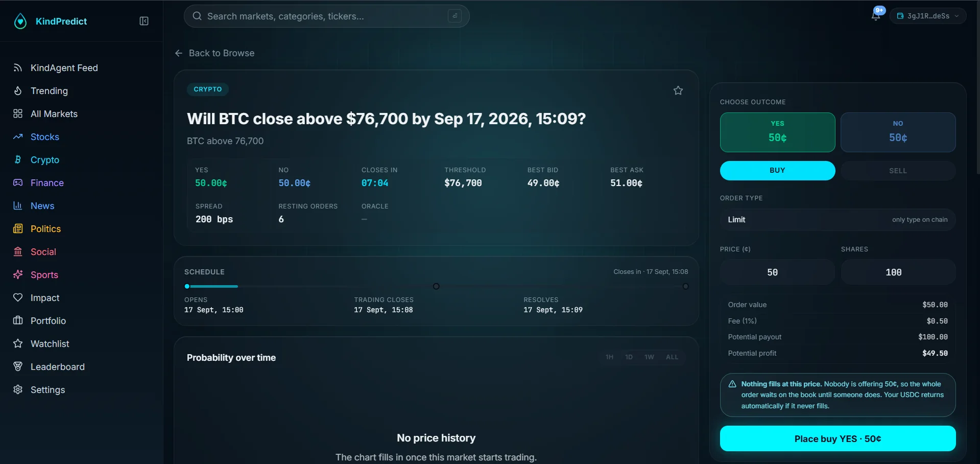This screenshot has height=464, width=980.
Task: Click the All Markets grid icon
Action: (18, 114)
